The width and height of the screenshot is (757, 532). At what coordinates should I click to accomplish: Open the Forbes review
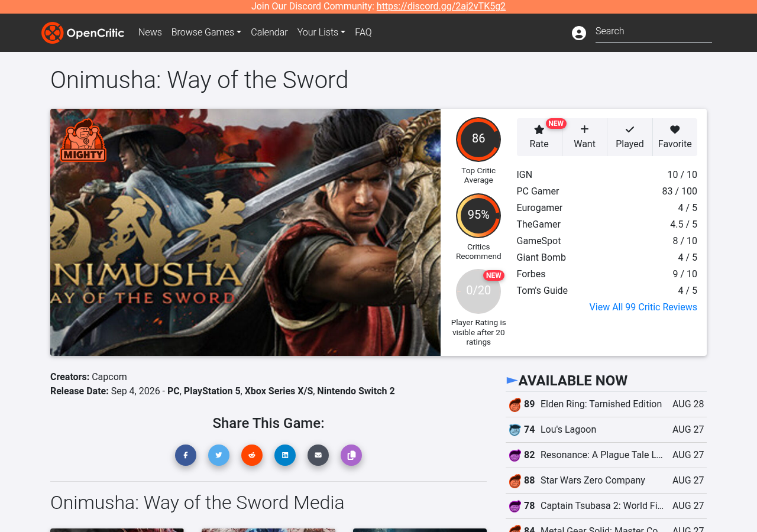[x=607, y=274]
